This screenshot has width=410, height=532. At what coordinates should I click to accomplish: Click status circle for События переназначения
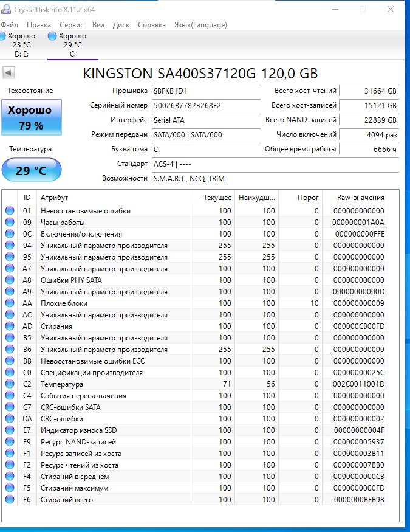10,395
